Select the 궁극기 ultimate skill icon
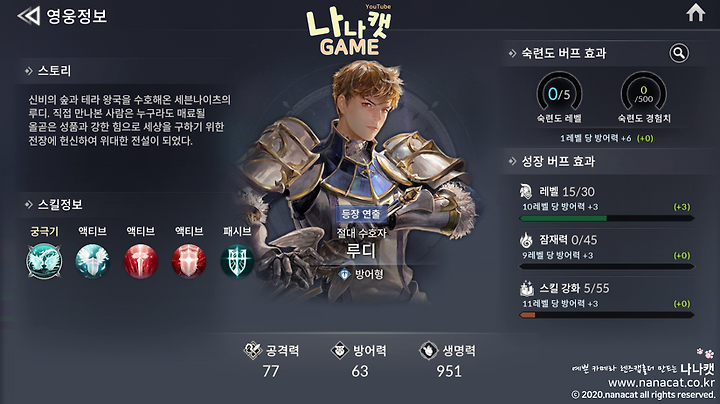Image resolution: width=720 pixels, height=404 pixels. coord(44,261)
